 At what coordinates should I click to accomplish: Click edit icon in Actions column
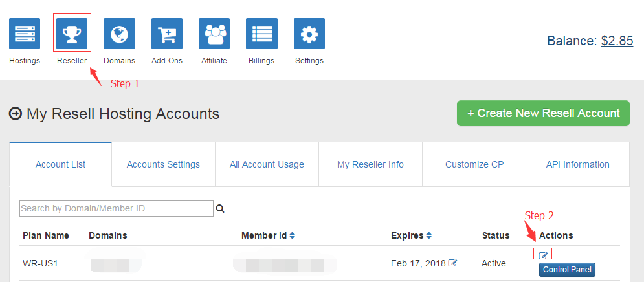543,255
